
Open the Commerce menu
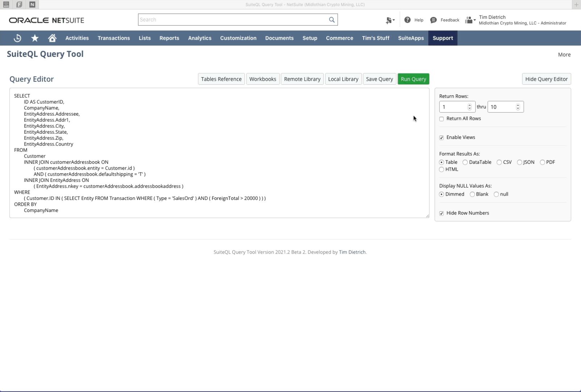coord(339,38)
